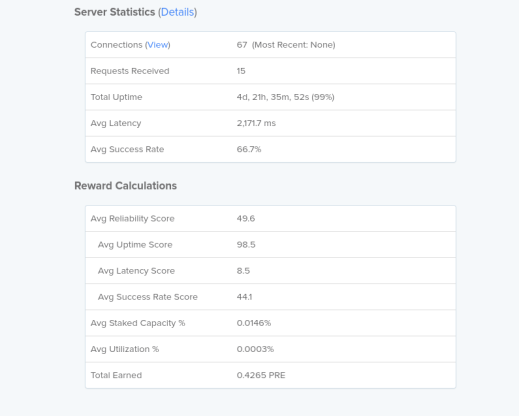Click the Avg Latency Score label
The image size is (519, 416).
pyautogui.click(x=136, y=271)
